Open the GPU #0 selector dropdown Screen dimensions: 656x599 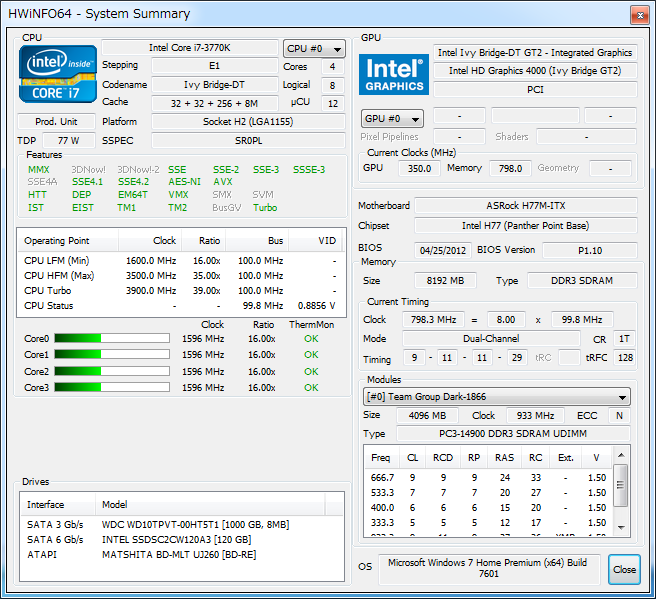391,119
